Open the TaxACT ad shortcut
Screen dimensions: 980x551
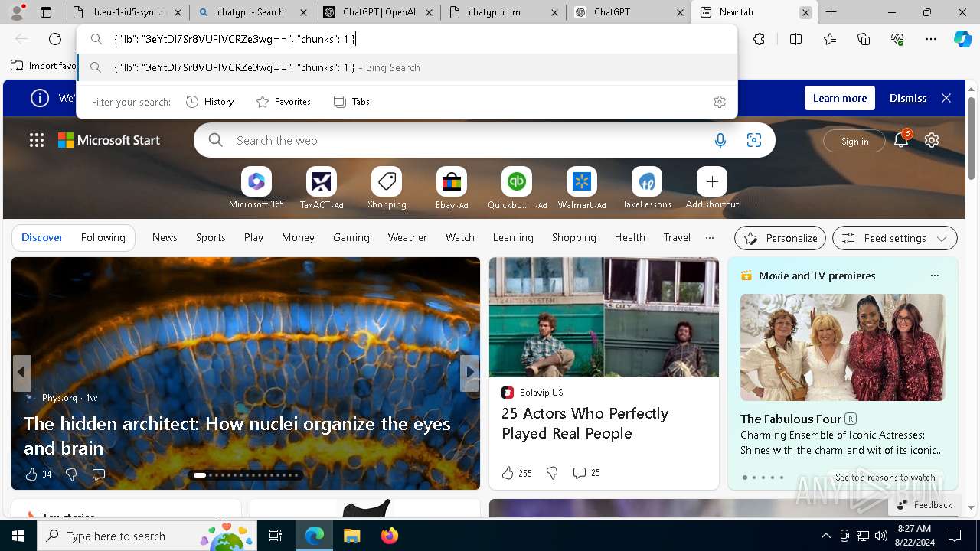tap(322, 188)
